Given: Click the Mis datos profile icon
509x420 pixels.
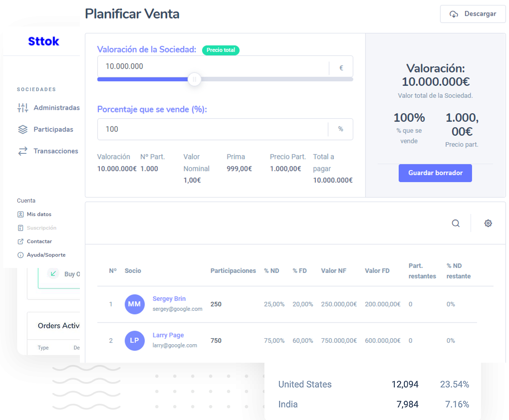Looking at the screenshot, I should pos(20,214).
